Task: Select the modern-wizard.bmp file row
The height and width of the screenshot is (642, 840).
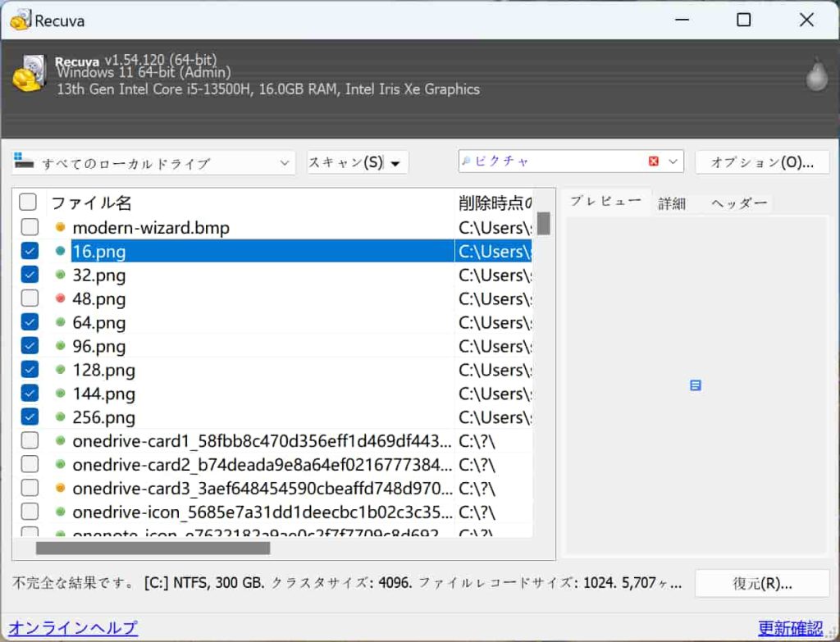Action: pos(272,227)
